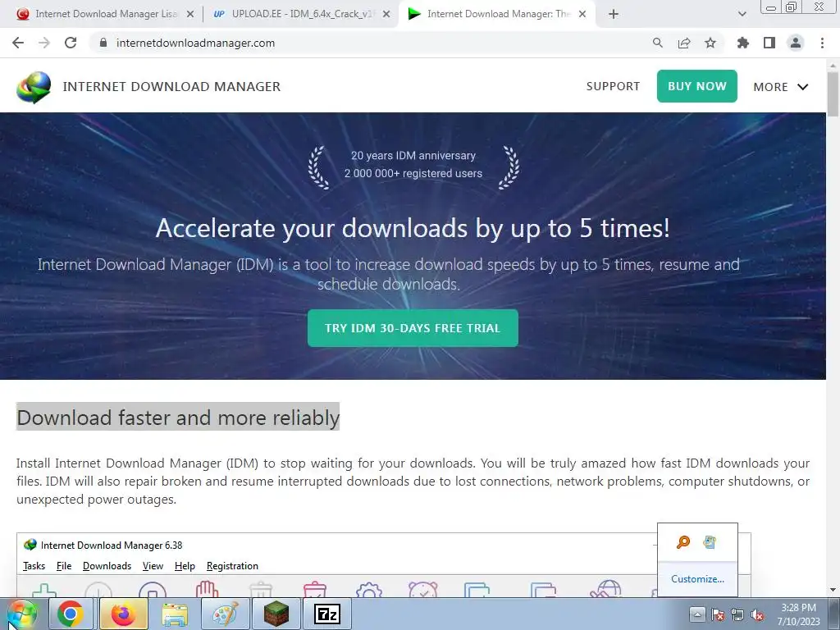Close the UPLOAD.EE tab

point(386,15)
